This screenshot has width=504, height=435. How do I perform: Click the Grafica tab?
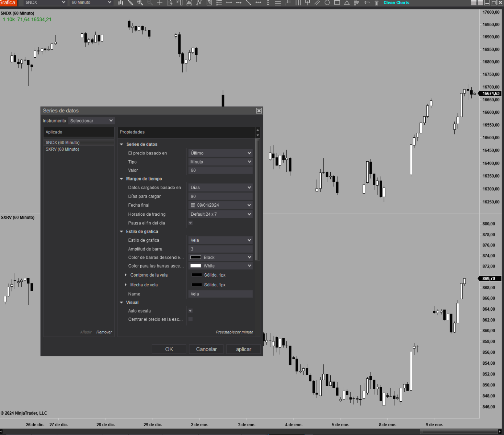click(x=8, y=3)
